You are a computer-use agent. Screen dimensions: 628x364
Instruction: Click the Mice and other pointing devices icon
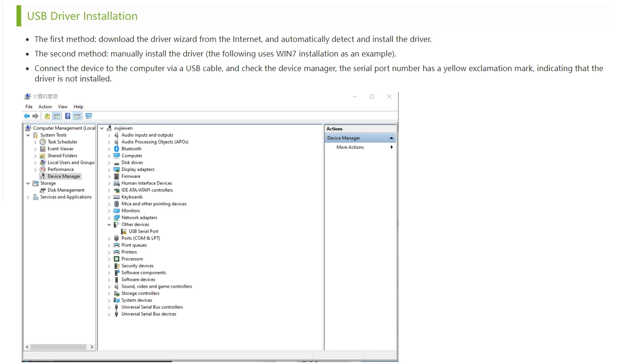pos(116,204)
